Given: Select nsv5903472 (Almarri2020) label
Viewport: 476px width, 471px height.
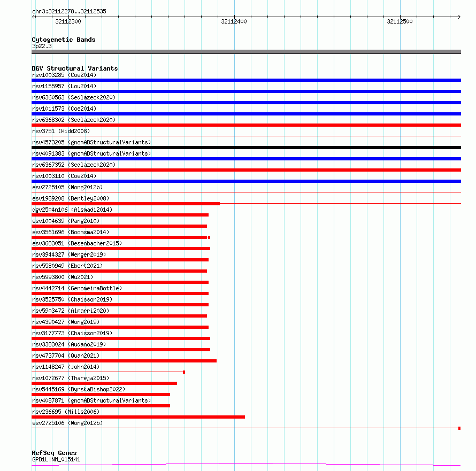Looking at the screenshot, I should 71,311.
